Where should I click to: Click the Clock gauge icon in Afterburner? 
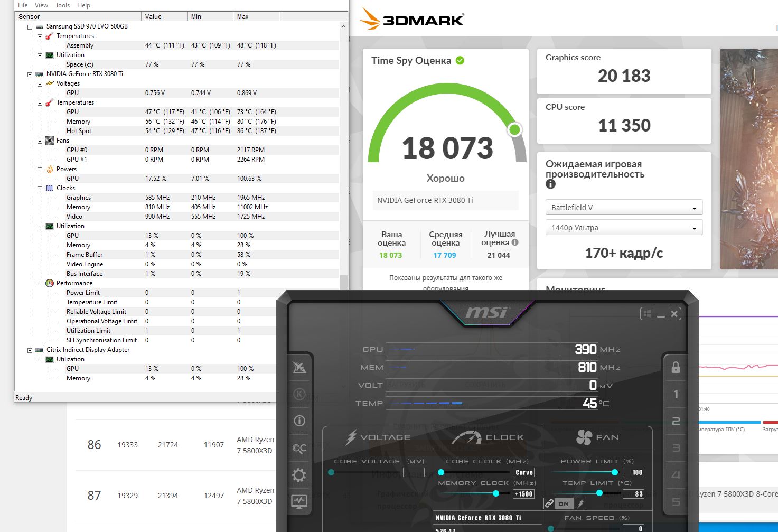coord(467,437)
